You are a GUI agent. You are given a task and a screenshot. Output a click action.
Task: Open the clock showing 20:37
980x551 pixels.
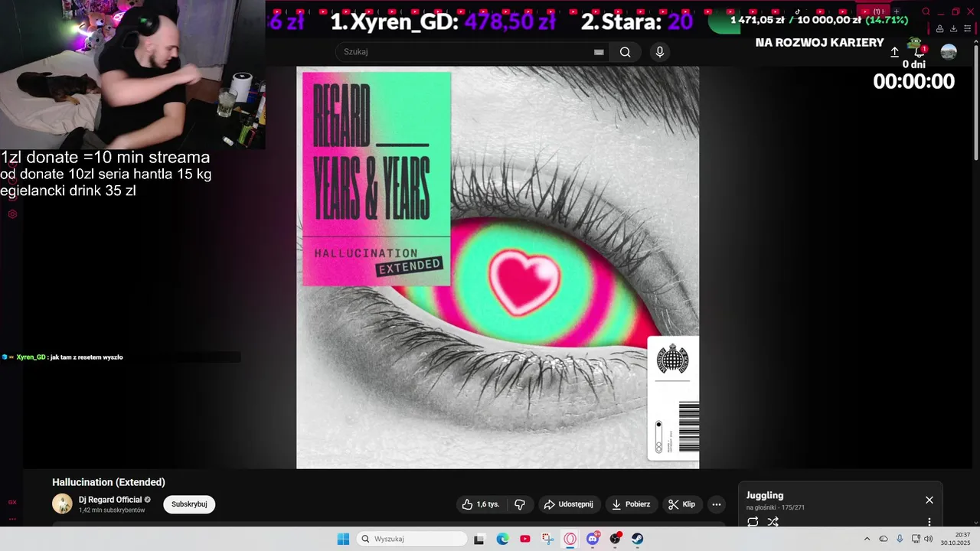point(955,539)
